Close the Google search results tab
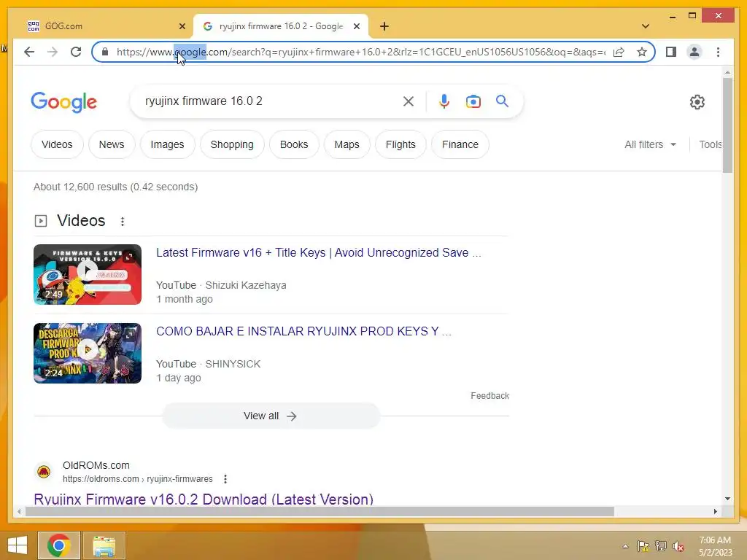 (356, 26)
